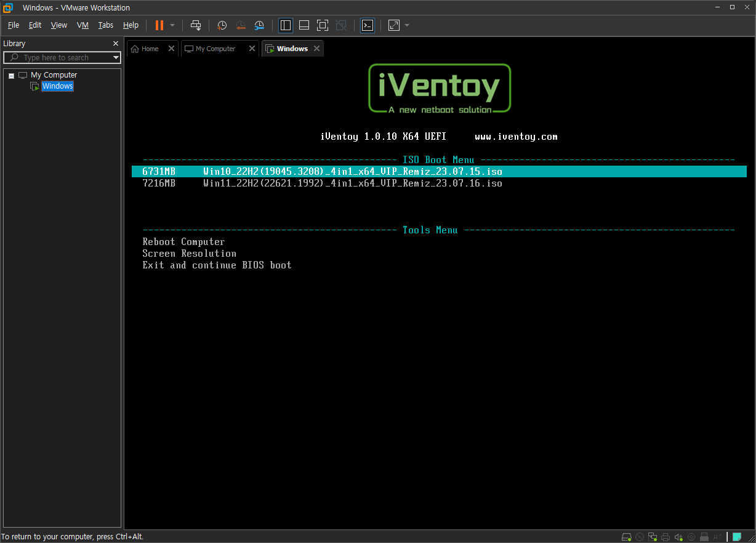756x543 pixels.
Task: Click the CD/DVD icon beside the hard disk icon
Action: (640, 537)
